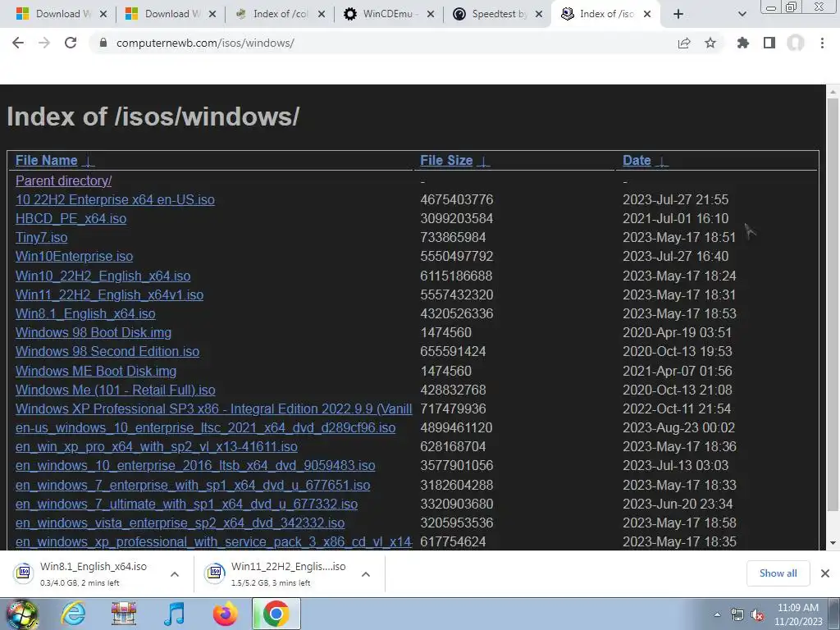Screen dimensions: 840x630
Task: Open a new browser tab
Action: (x=678, y=14)
